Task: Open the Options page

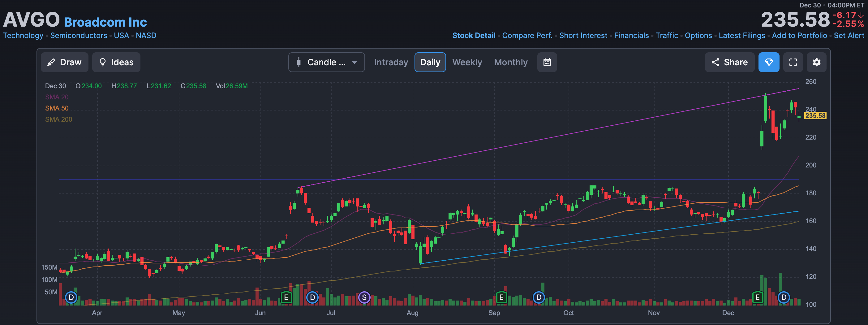Action: click(698, 35)
